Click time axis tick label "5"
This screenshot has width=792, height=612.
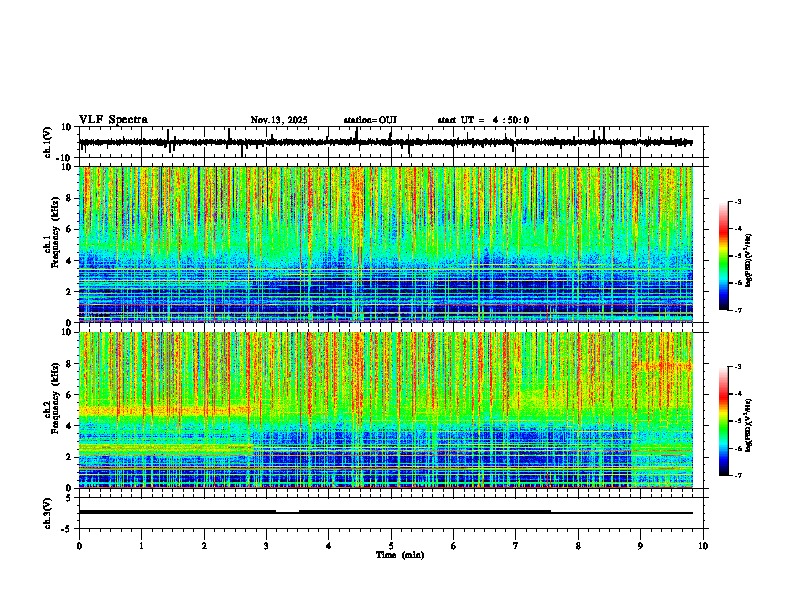pyautogui.click(x=391, y=546)
